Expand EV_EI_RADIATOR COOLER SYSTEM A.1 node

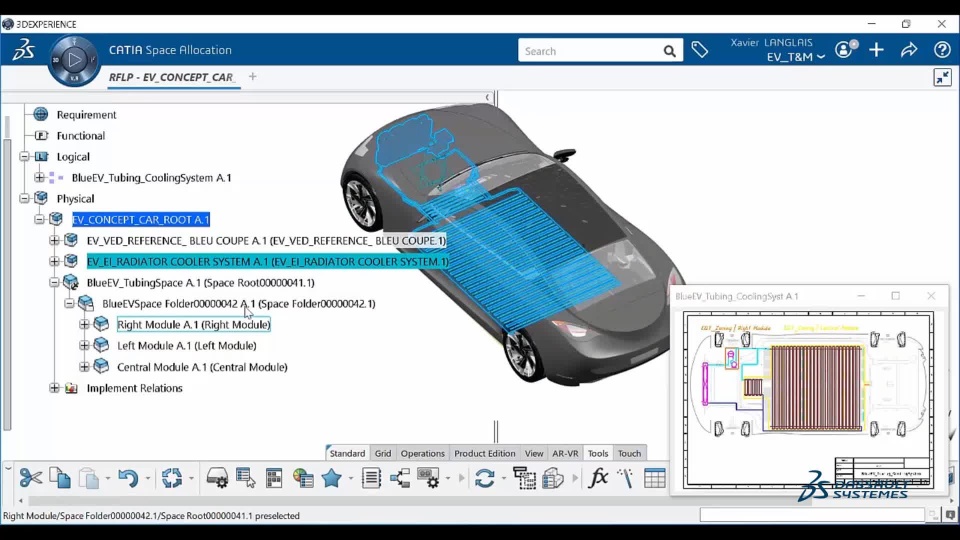coord(54,261)
